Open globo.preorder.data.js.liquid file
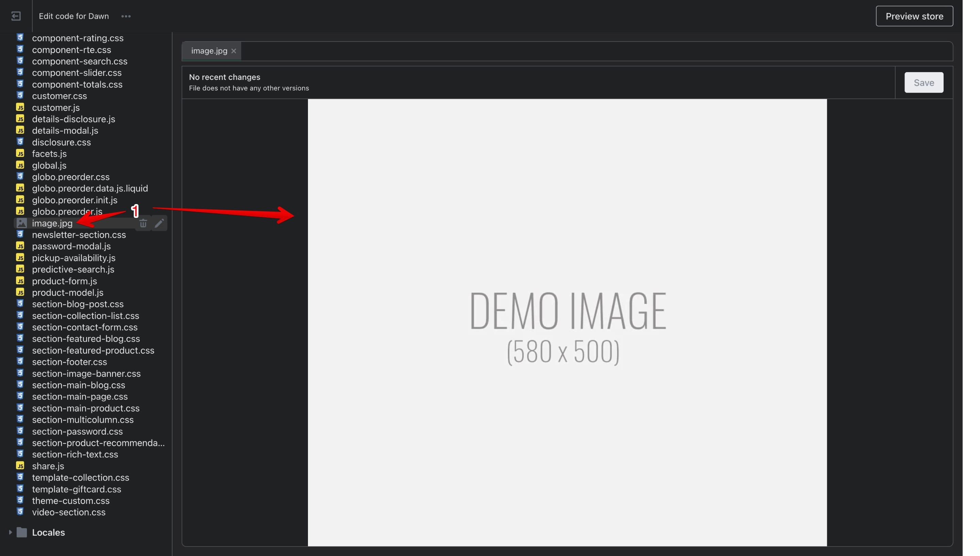 coord(90,188)
